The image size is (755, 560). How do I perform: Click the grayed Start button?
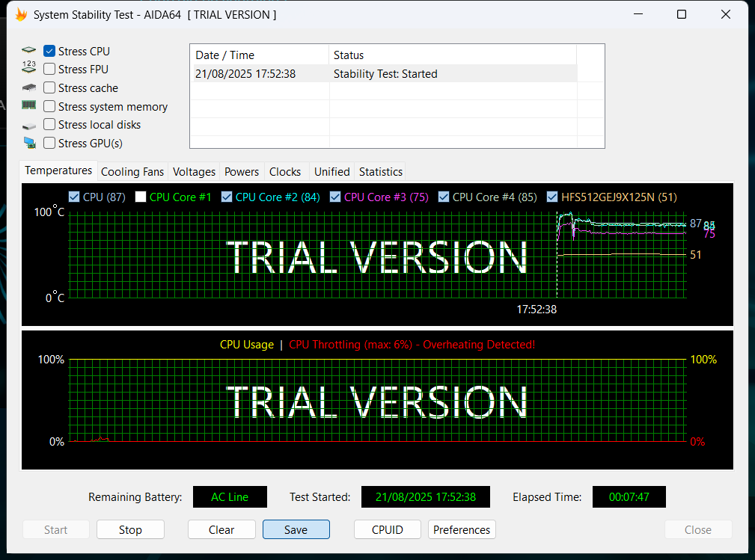(56, 529)
